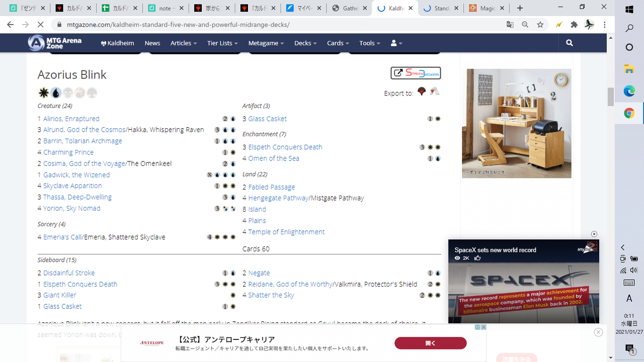Export deck via second export icon

pos(435,92)
